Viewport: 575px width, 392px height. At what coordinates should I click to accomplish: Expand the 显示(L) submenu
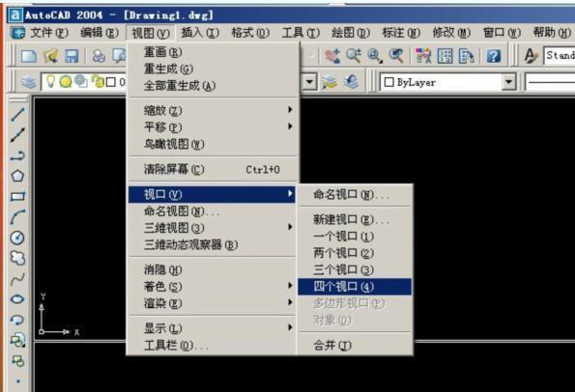click(x=213, y=328)
